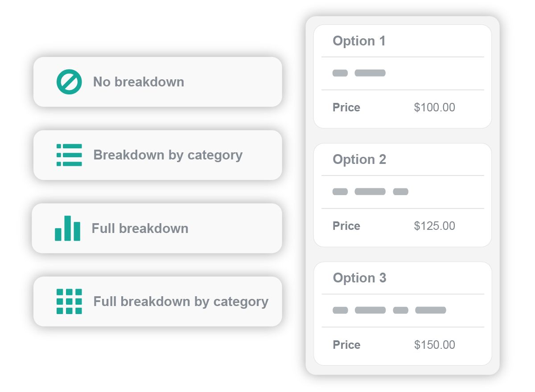
Task: Click the $100.00 price value
Action: pyautogui.click(x=434, y=107)
